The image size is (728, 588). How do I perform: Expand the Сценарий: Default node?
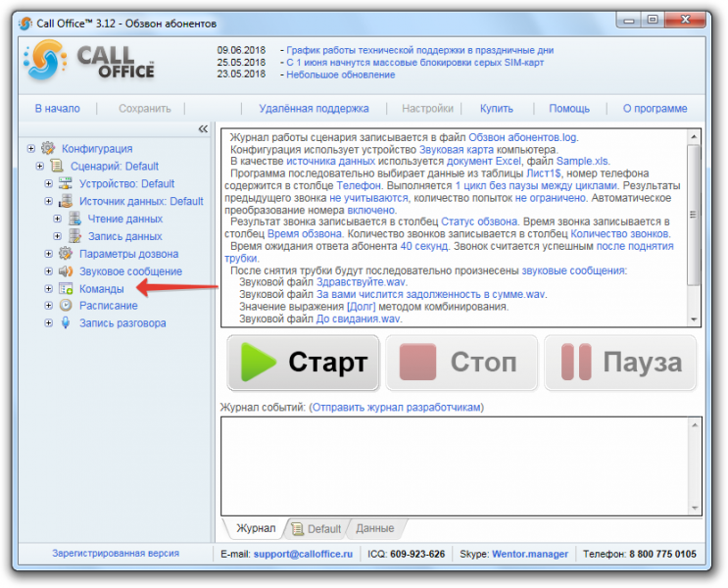[40, 166]
